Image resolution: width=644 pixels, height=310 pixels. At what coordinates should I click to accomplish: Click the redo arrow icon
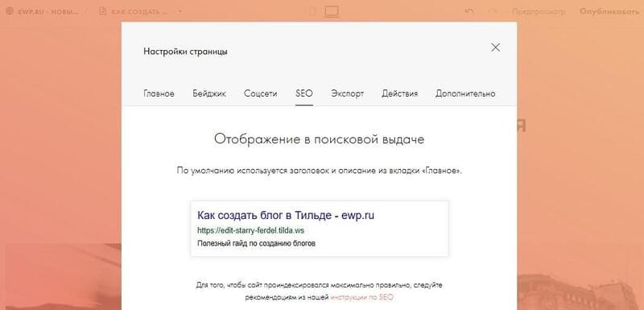pos(492,11)
